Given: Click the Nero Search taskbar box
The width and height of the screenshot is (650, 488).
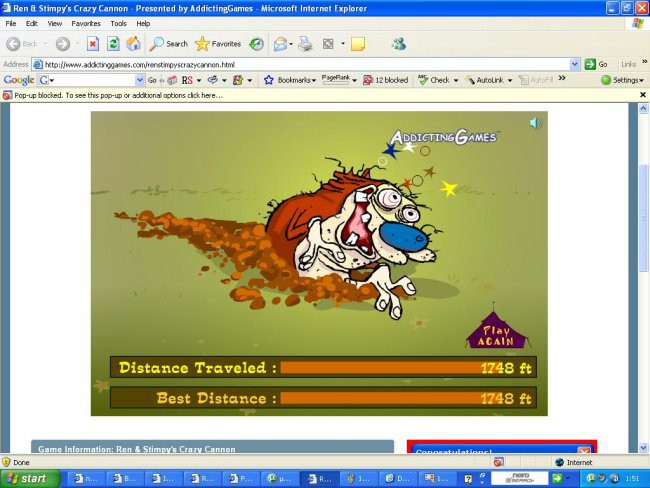Looking at the screenshot, I should (x=519, y=478).
